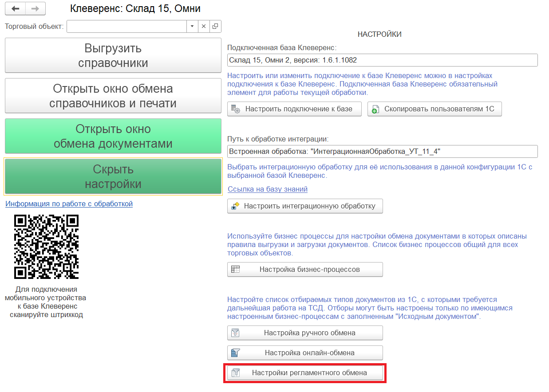Screen dimensions: 549x392
Task: Follow Ссылка на базу знаний link
Action: pyautogui.click(x=268, y=189)
